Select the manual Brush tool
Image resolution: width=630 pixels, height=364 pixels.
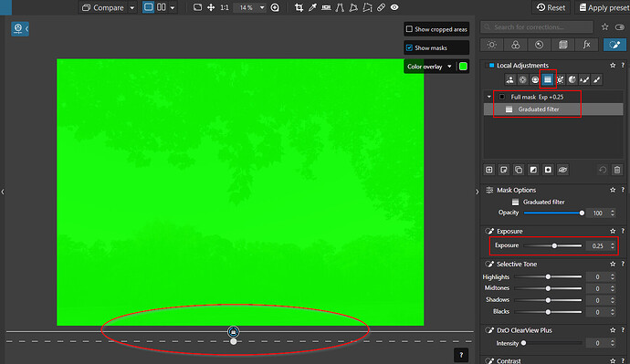[x=597, y=80]
